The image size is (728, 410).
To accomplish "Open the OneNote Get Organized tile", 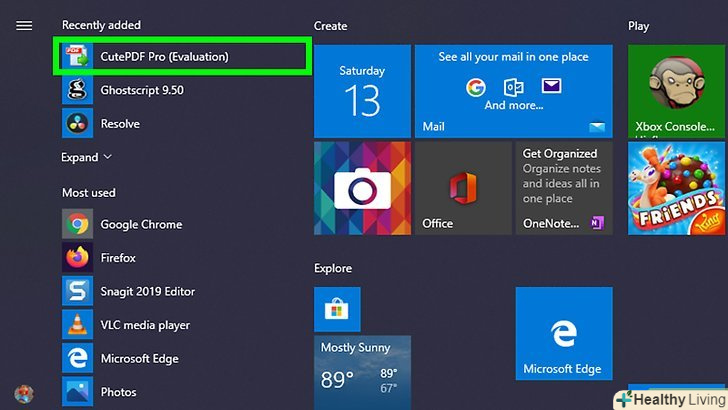I will pos(563,188).
